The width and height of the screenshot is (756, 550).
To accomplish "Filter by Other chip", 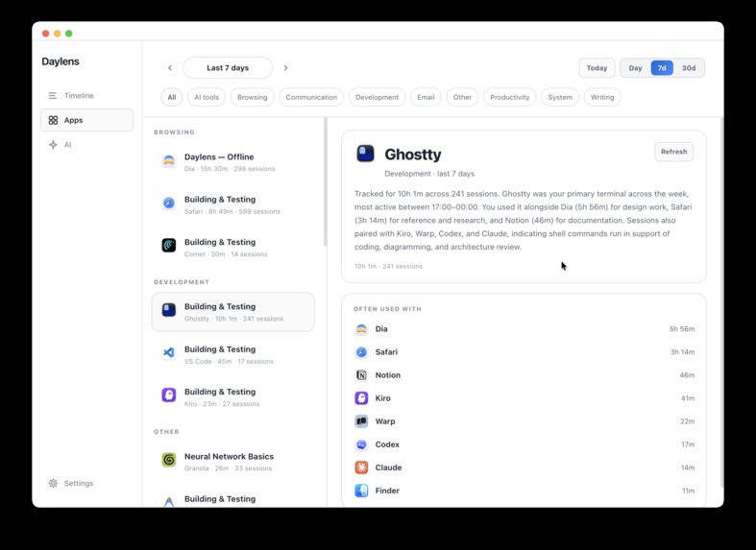I will point(462,97).
